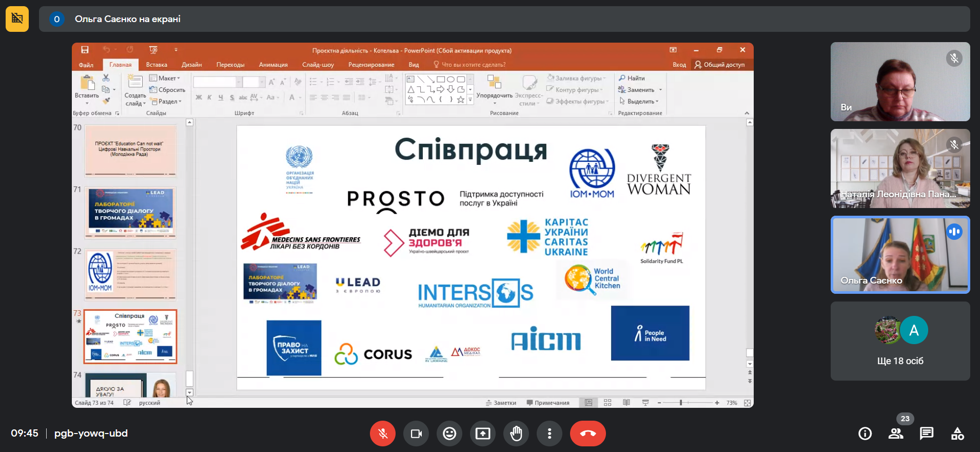The width and height of the screenshot is (980, 452).
Task: Click the Общий доступ button
Action: [719, 65]
